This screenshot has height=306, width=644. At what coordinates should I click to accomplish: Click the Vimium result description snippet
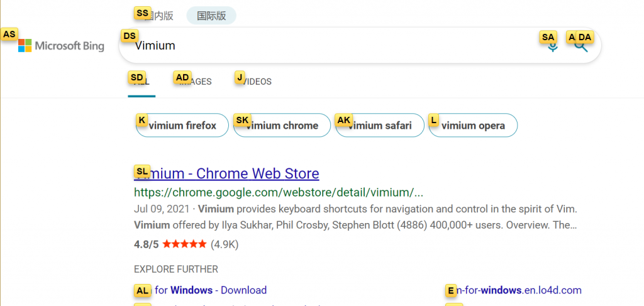(x=355, y=217)
